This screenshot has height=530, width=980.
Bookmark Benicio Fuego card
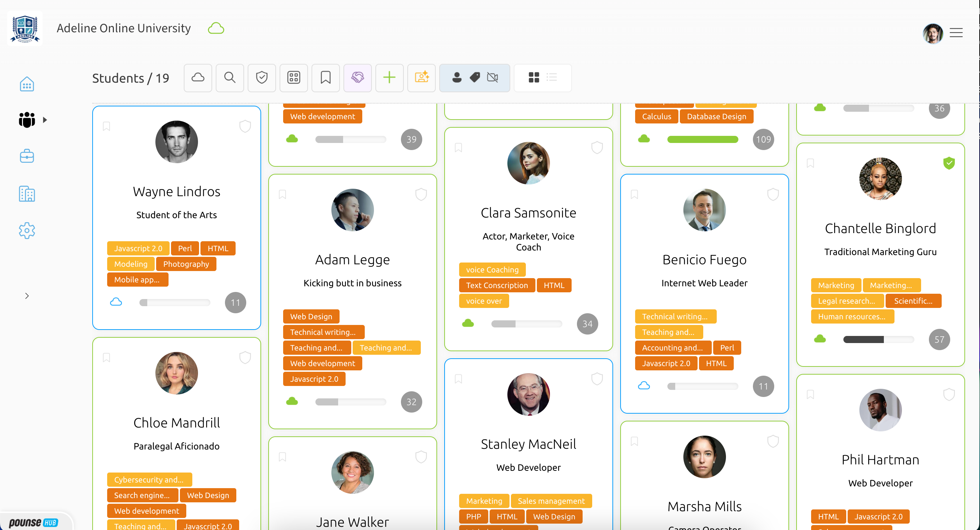point(634,194)
